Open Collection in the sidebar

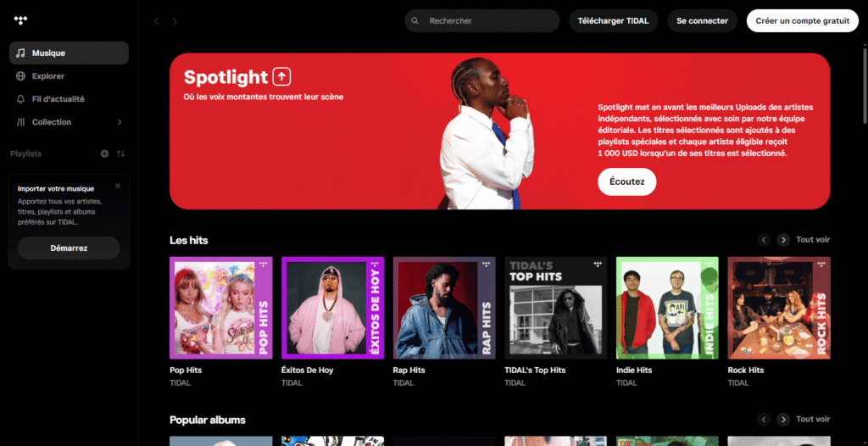(x=69, y=122)
